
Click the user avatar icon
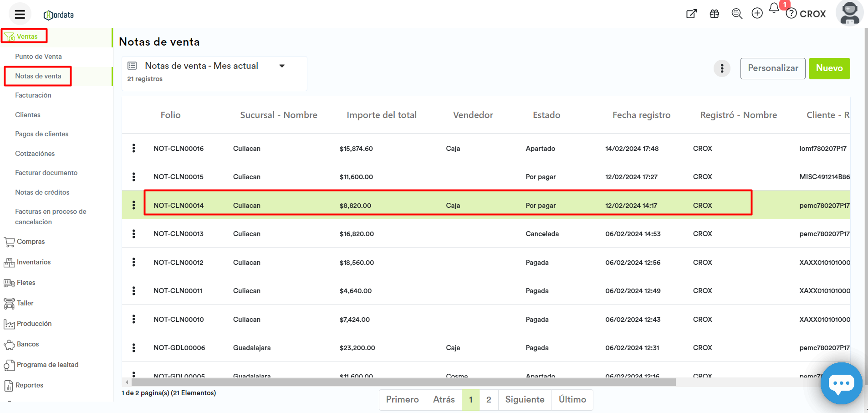click(849, 13)
